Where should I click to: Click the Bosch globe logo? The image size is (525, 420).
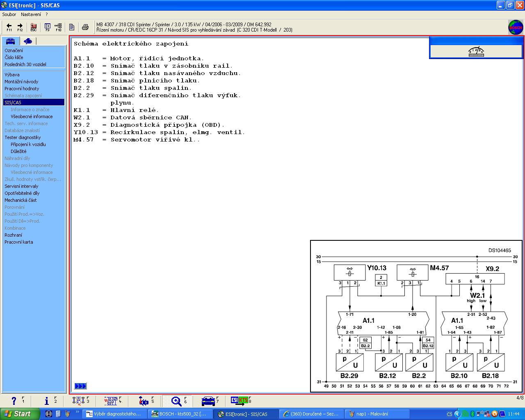tap(516, 27)
